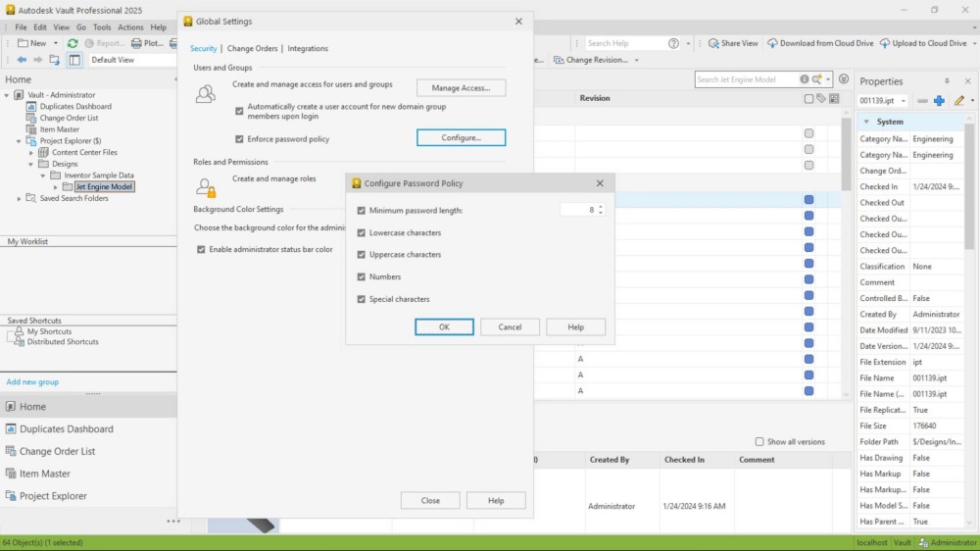Click the back navigation arrow

tap(22, 60)
